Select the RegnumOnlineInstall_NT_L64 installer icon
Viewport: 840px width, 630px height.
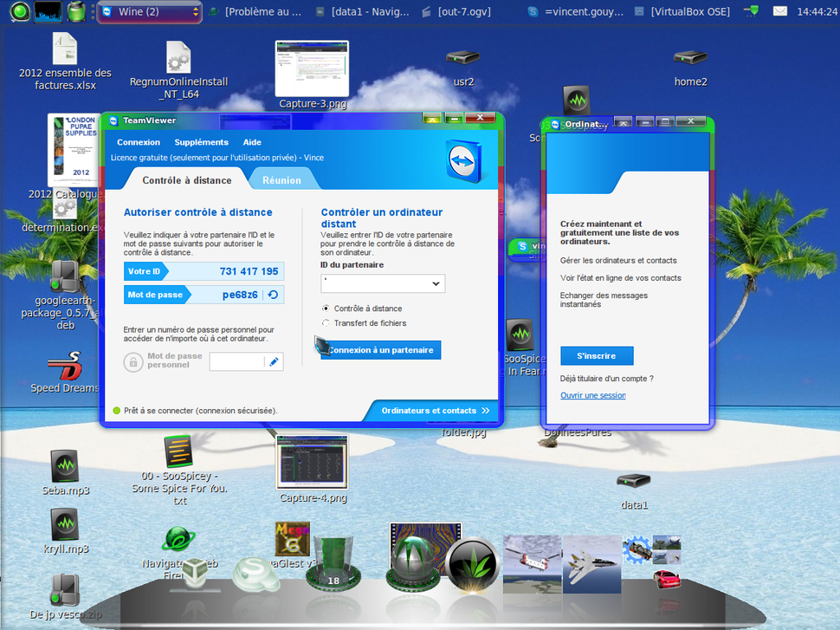point(178,57)
